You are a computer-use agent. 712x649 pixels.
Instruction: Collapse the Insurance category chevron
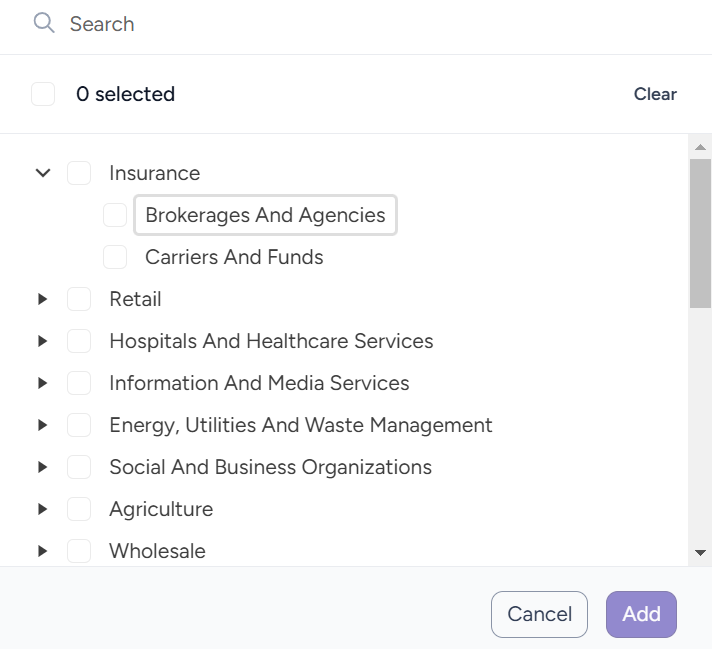(x=43, y=173)
